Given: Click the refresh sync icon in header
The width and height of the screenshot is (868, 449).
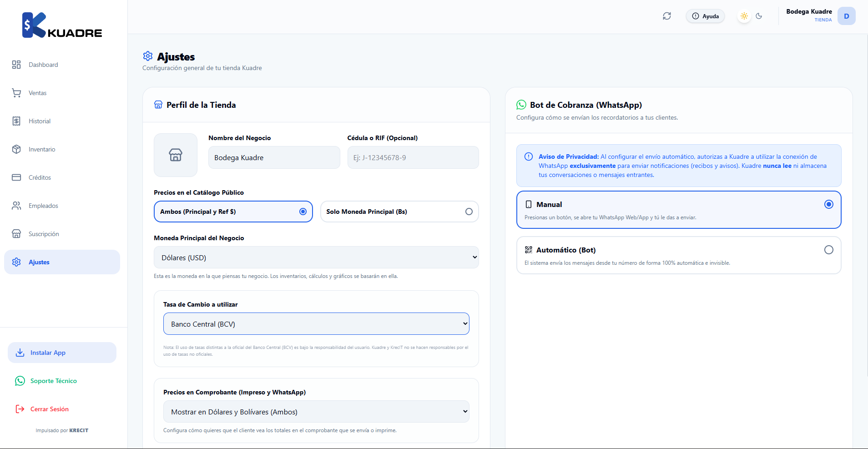Looking at the screenshot, I should 667,16.
